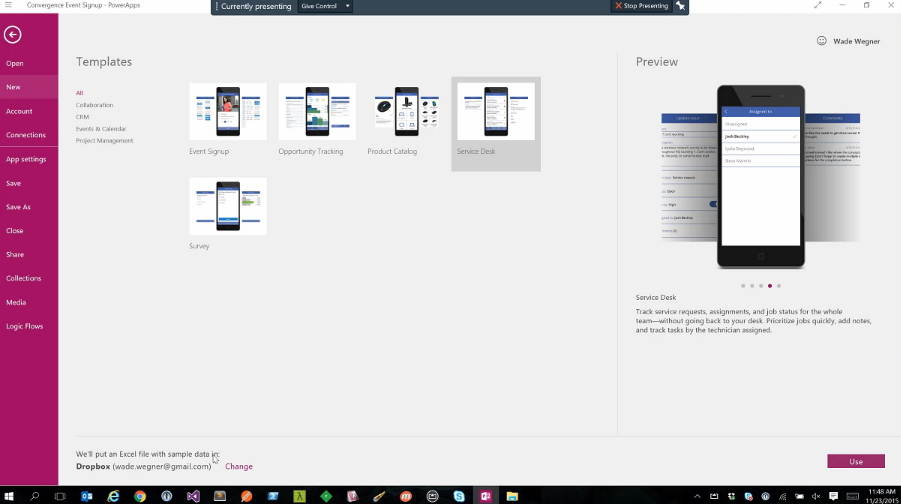Click Save As in sidebar
The height and width of the screenshot is (504, 901).
click(18, 207)
